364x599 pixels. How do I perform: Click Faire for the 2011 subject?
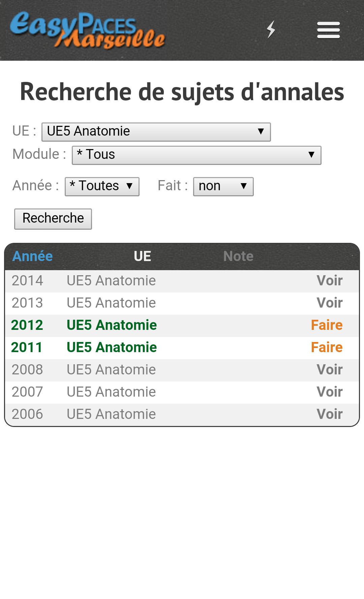coord(327,347)
